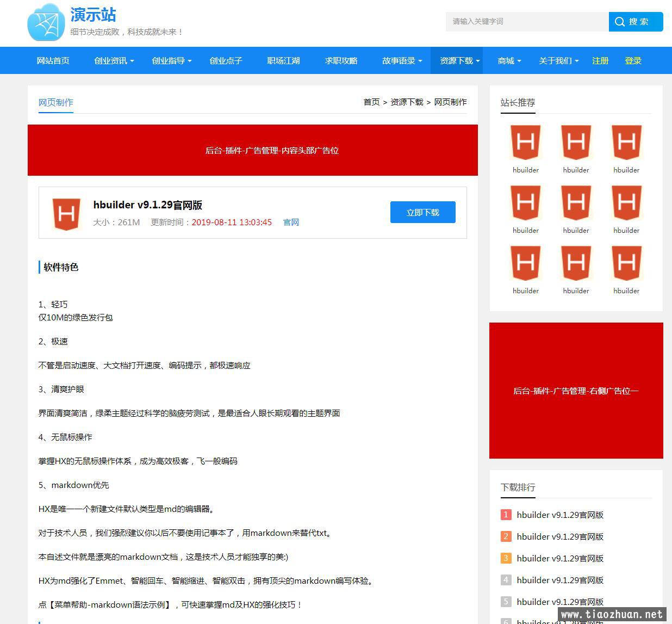Click the keyword search input field
The height and width of the screenshot is (624, 672).
pos(527,22)
